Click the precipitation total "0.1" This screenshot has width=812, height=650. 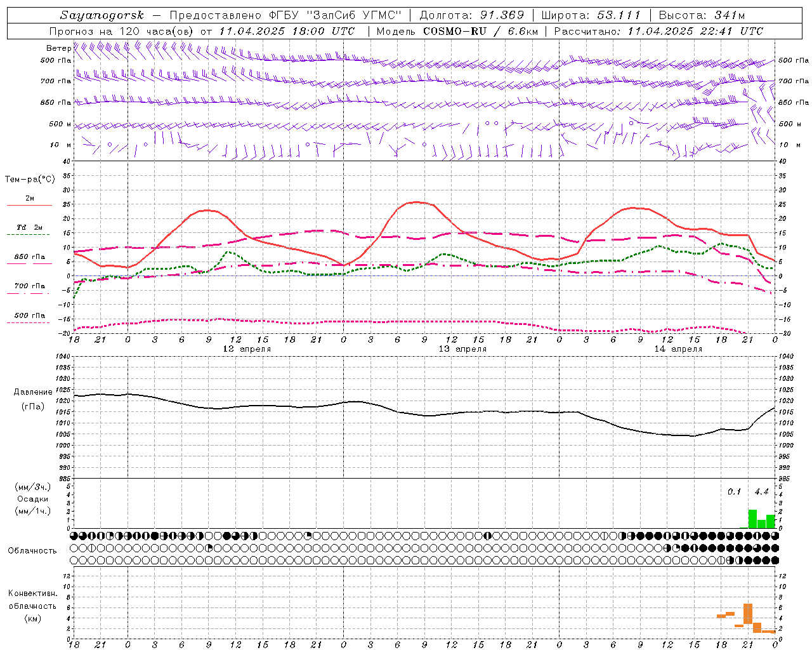click(734, 492)
